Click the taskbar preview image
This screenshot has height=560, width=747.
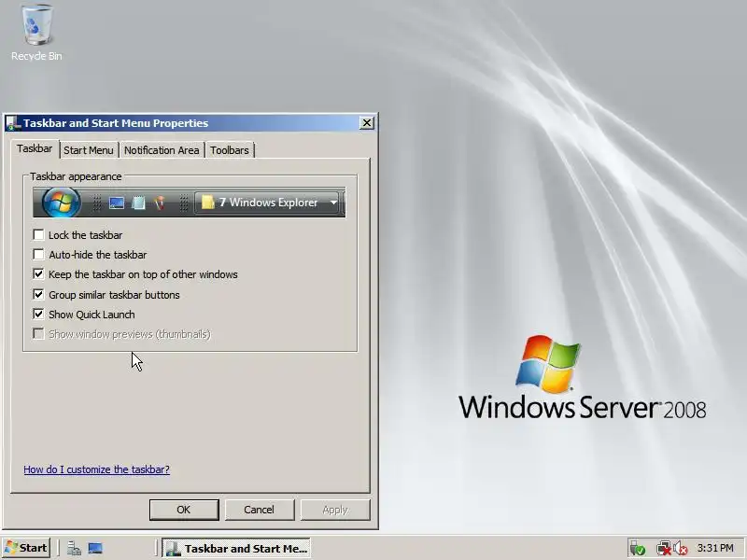[190, 203]
